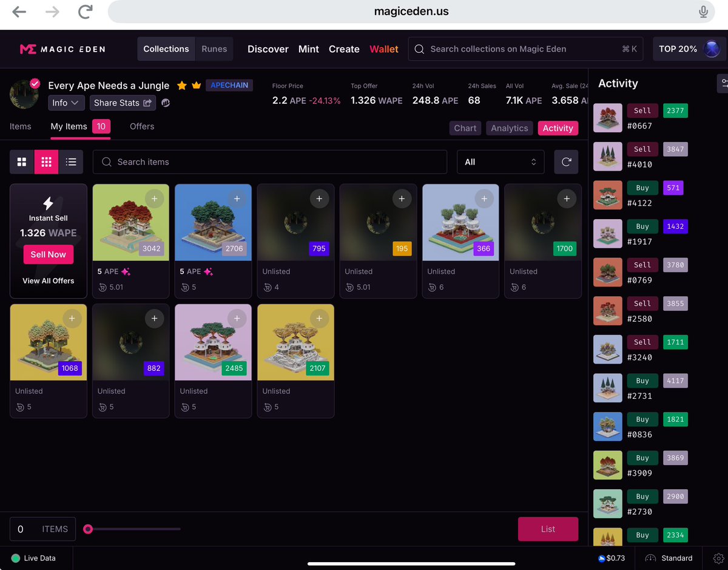Image resolution: width=728 pixels, height=570 pixels.
Task: Switch to the Offers tab
Action: coord(142,126)
